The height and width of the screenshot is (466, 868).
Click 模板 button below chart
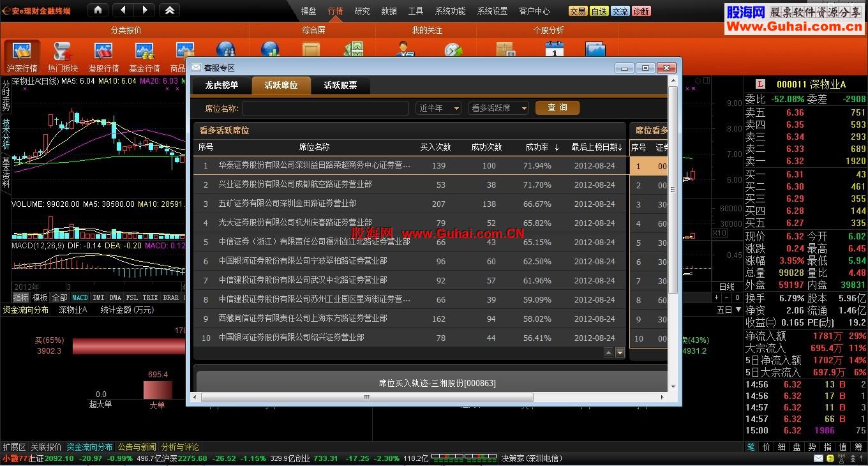(x=40, y=297)
